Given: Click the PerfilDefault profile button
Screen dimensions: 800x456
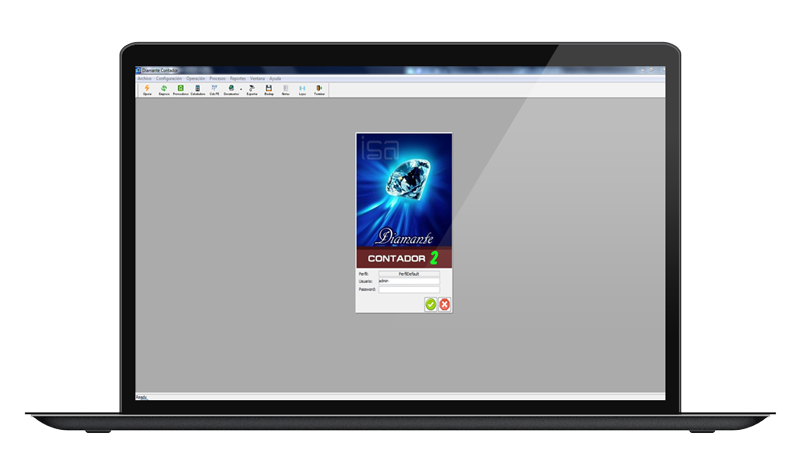Looking at the screenshot, I should [x=409, y=274].
